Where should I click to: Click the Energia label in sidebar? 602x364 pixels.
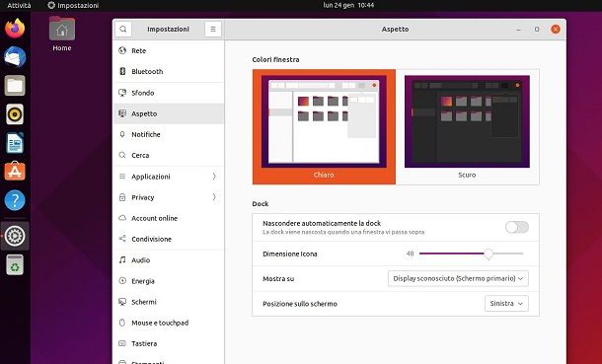point(143,281)
